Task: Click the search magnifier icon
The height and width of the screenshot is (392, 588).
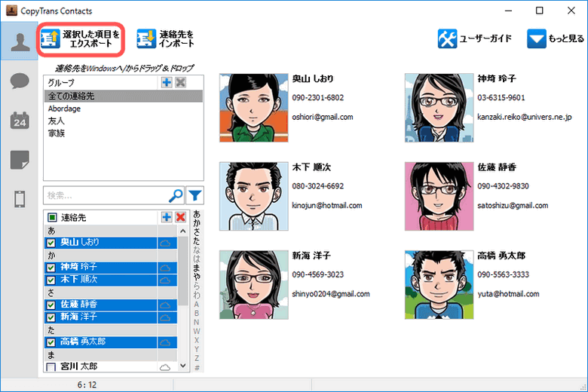Action: 175,196
